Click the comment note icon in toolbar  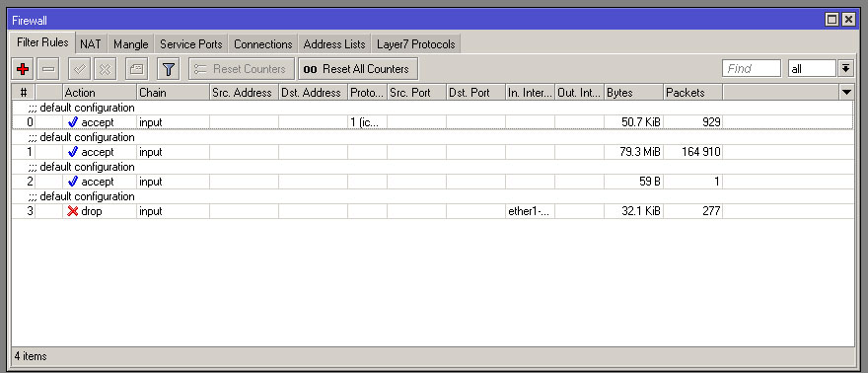136,69
